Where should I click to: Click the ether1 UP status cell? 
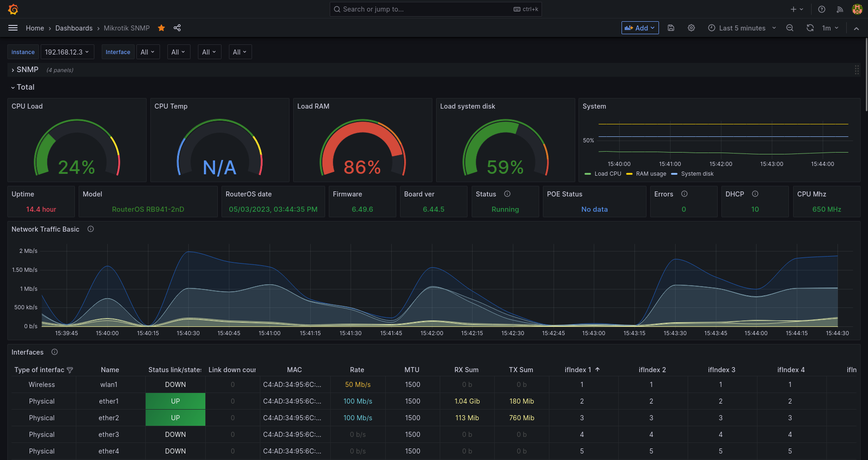pyautogui.click(x=175, y=401)
